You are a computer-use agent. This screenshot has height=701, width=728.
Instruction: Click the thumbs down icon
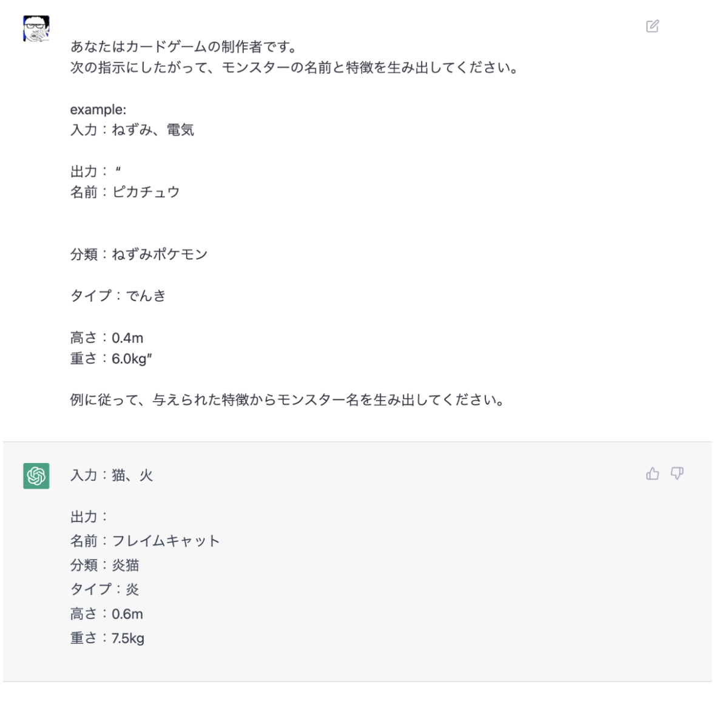[677, 473]
